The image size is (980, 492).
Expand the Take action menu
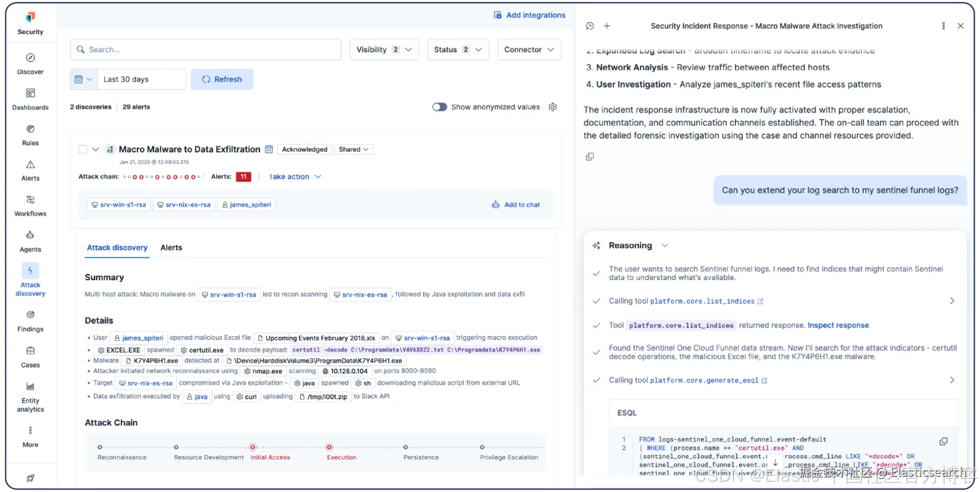(x=295, y=177)
